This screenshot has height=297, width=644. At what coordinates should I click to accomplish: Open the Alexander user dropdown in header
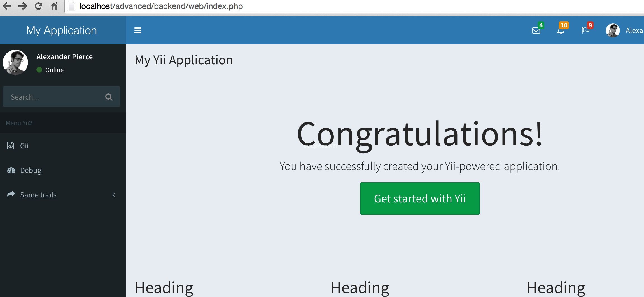pyautogui.click(x=624, y=30)
